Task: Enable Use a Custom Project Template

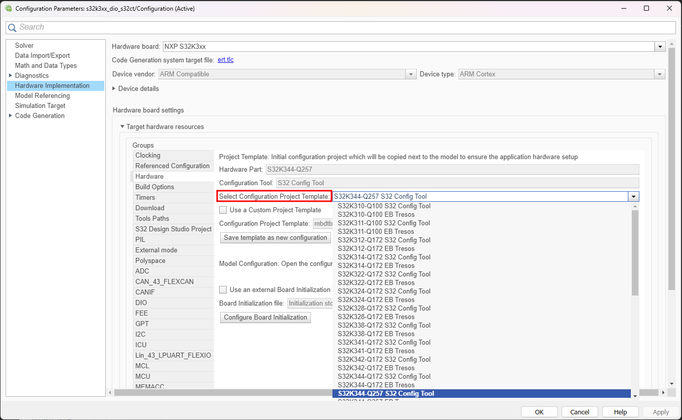Action: point(223,210)
